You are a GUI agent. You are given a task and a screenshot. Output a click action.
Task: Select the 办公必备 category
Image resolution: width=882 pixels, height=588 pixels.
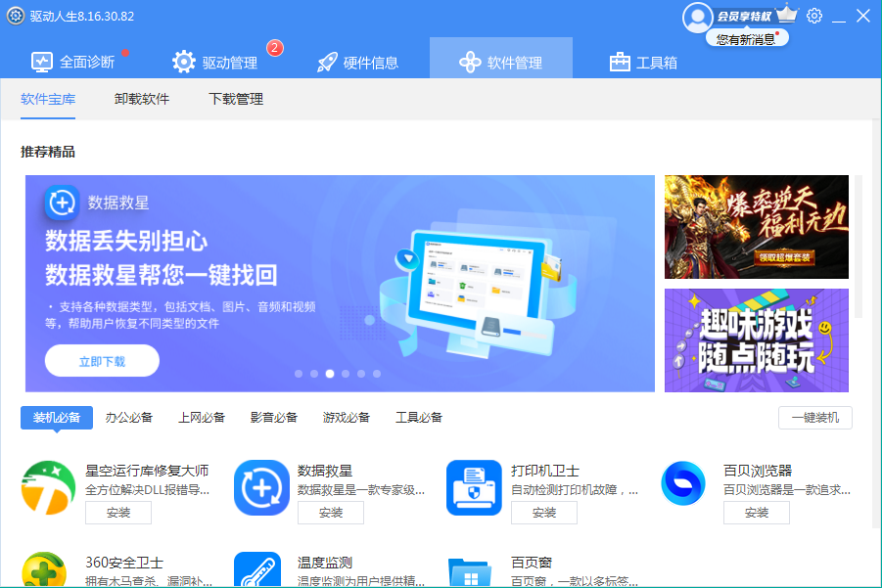[x=129, y=418]
